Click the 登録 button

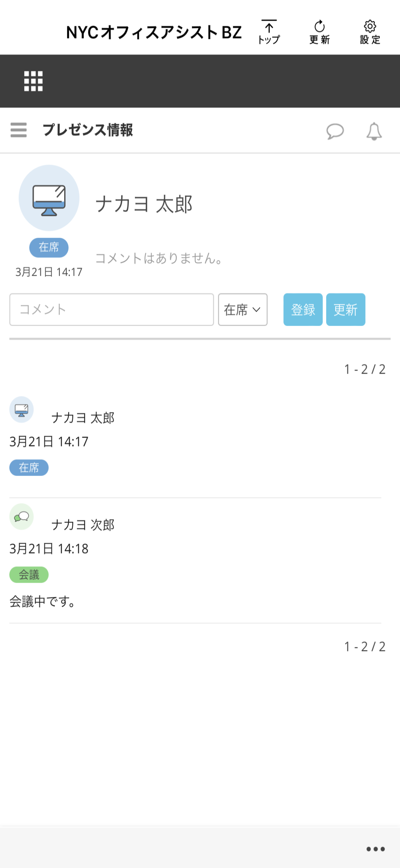coord(303,310)
